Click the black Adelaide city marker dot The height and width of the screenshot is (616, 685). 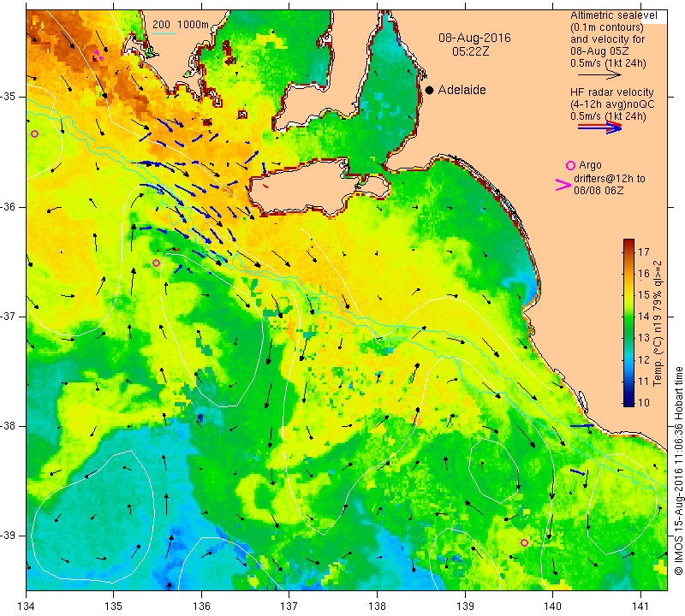pyautogui.click(x=430, y=90)
